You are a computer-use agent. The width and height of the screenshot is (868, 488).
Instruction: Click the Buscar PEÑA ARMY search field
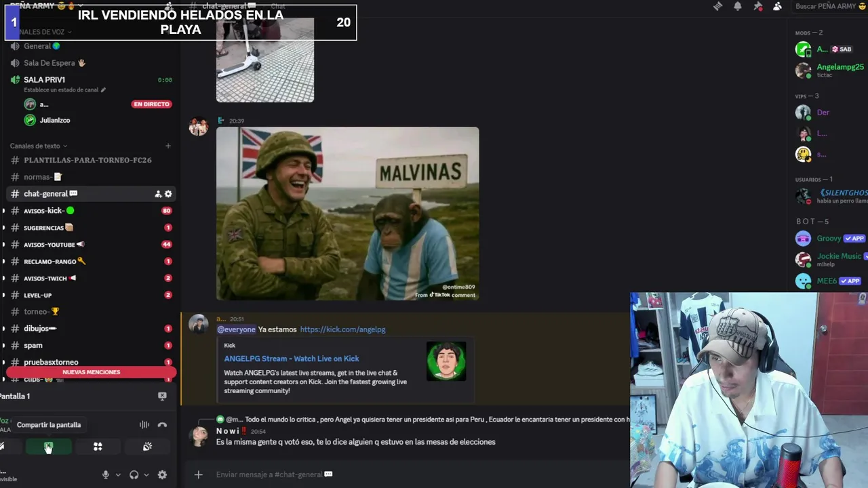830,6
